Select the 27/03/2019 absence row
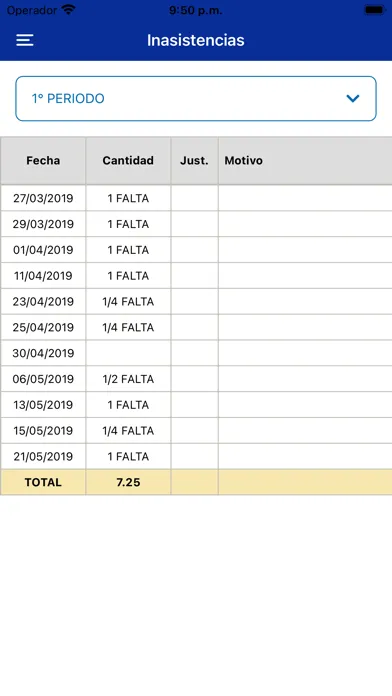 click(196, 198)
